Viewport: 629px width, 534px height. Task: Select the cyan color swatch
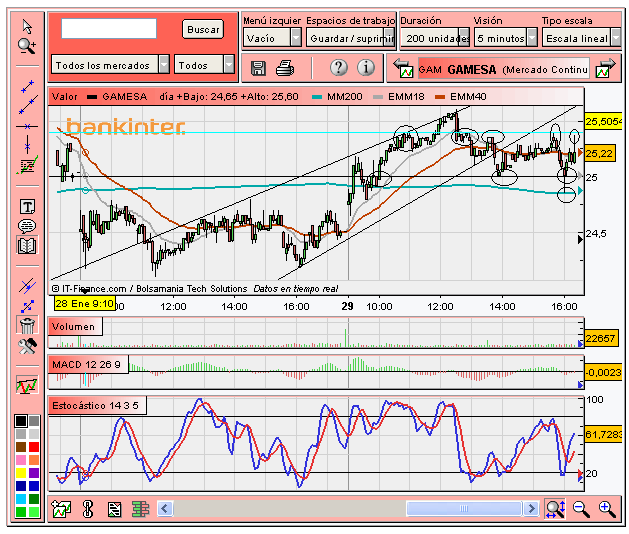click(21, 499)
